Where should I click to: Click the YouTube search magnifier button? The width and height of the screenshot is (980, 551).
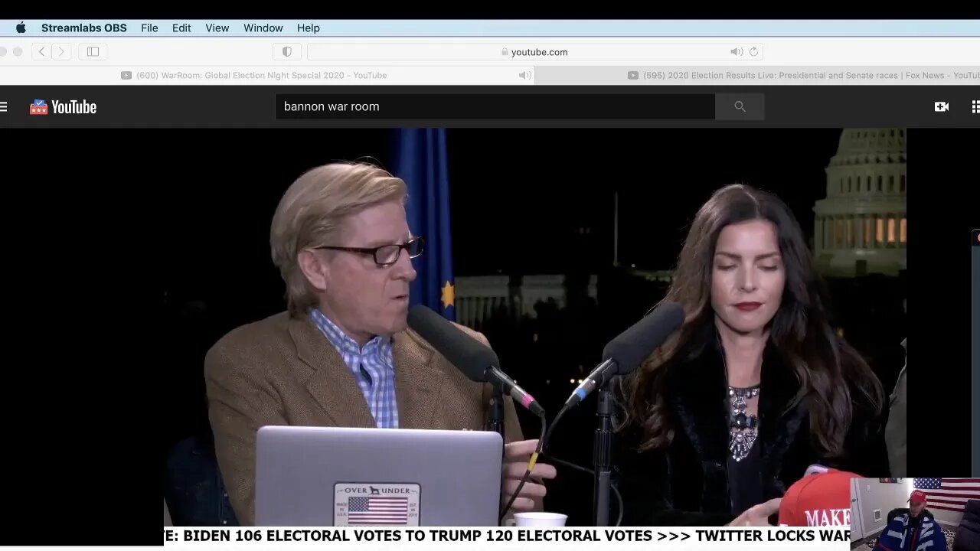pos(740,106)
